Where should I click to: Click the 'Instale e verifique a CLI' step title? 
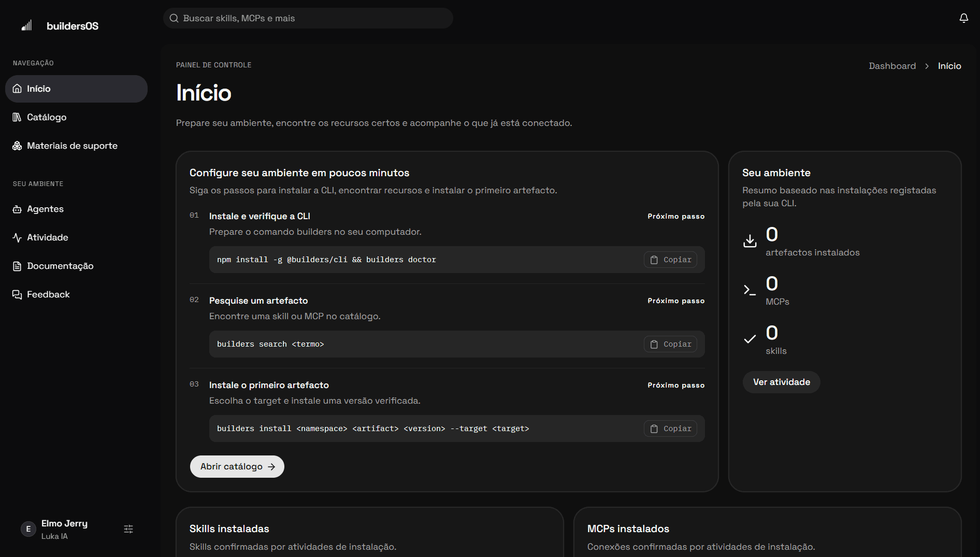coord(260,216)
